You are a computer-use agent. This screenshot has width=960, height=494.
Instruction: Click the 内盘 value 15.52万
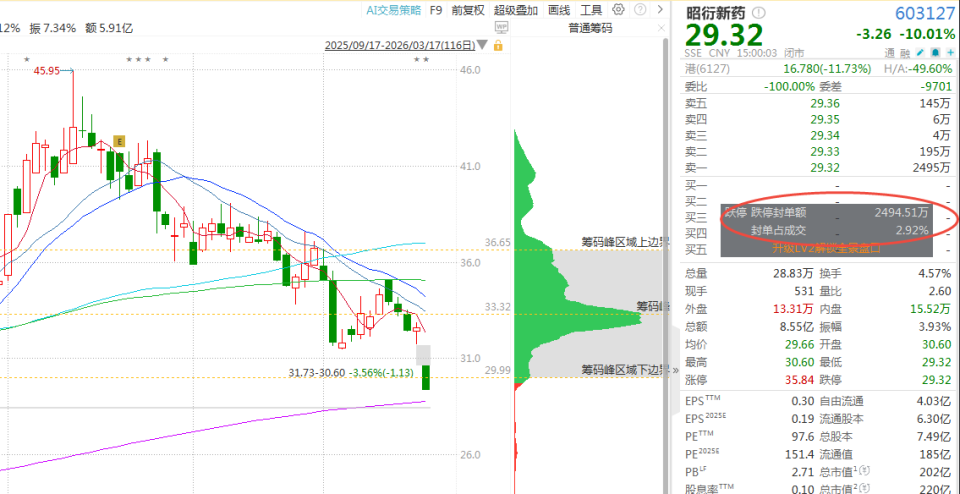click(931, 309)
